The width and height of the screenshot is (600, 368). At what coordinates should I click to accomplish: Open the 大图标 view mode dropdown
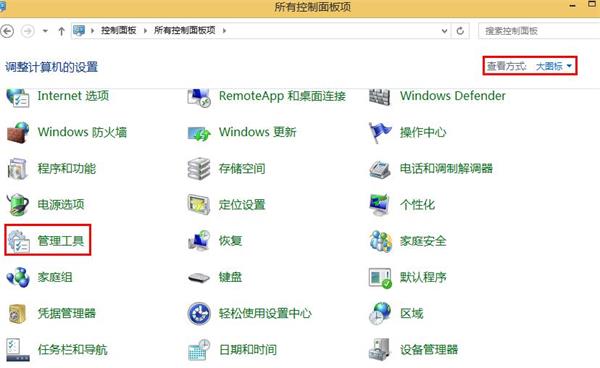point(553,66)
